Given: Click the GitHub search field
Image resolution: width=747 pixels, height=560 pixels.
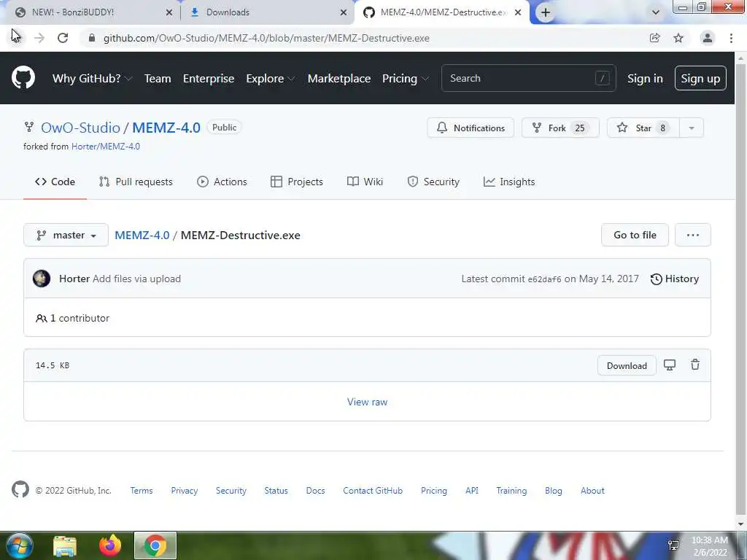Looking at the screenshot, I should [529, 78].
